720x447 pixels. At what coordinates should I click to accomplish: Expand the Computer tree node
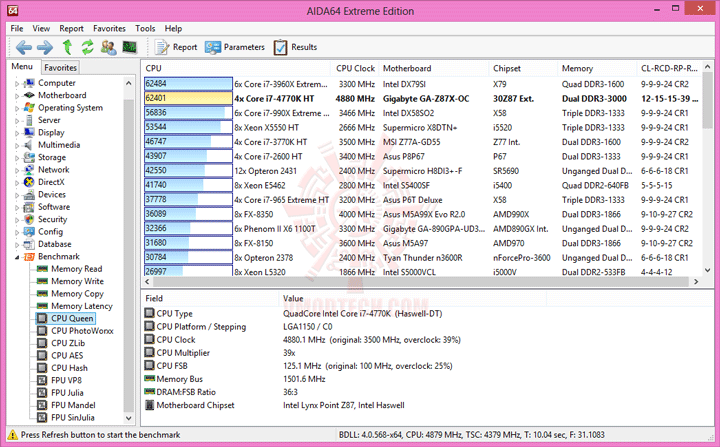[17, 84]
